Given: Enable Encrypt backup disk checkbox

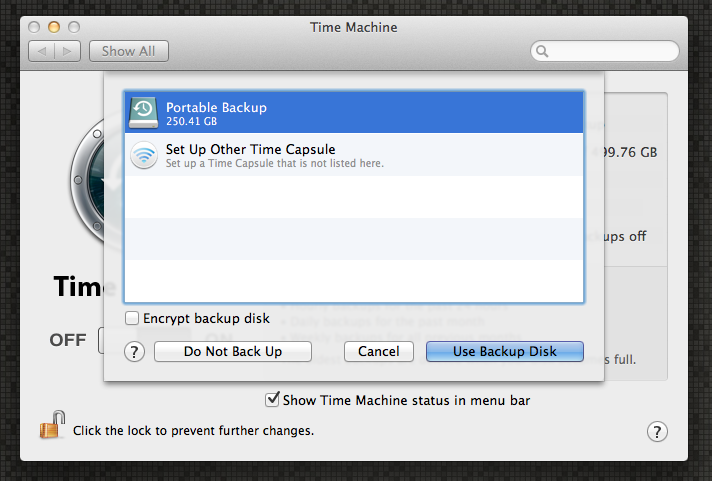Looking at the screenshot, I should (x=132, y=318).
